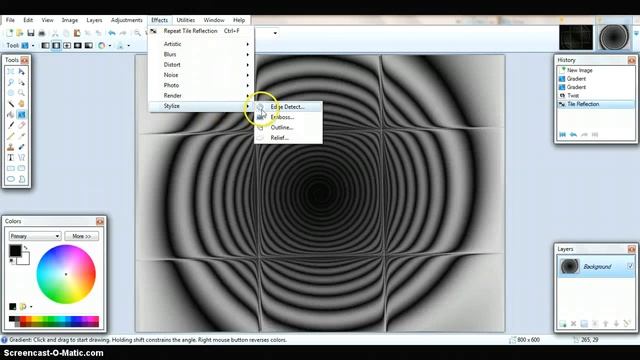Open the antialiasing dropdown arrow

129,45
